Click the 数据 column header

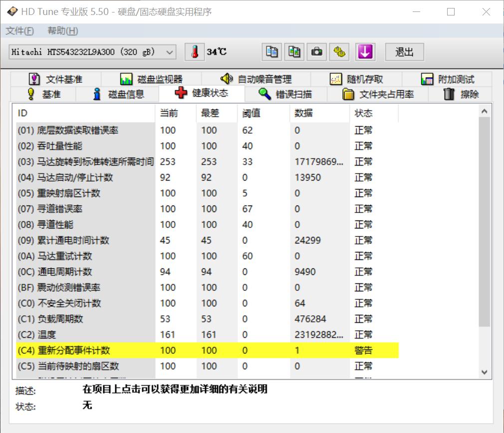[319, 113]
